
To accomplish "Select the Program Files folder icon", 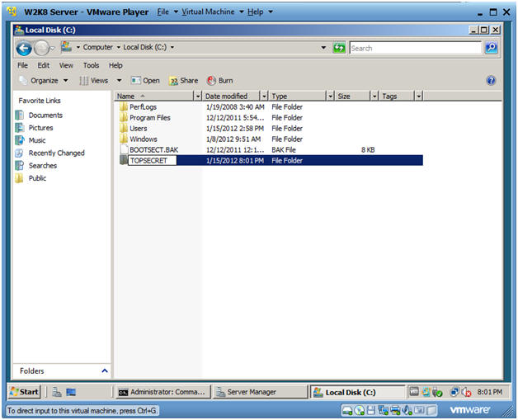I will [x=124, y=118].
